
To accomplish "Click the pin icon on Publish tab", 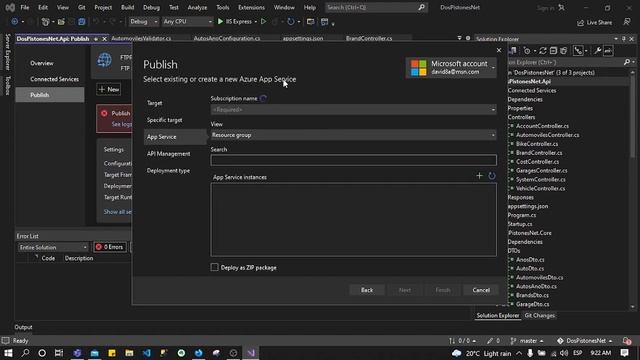I will point(96,39).
